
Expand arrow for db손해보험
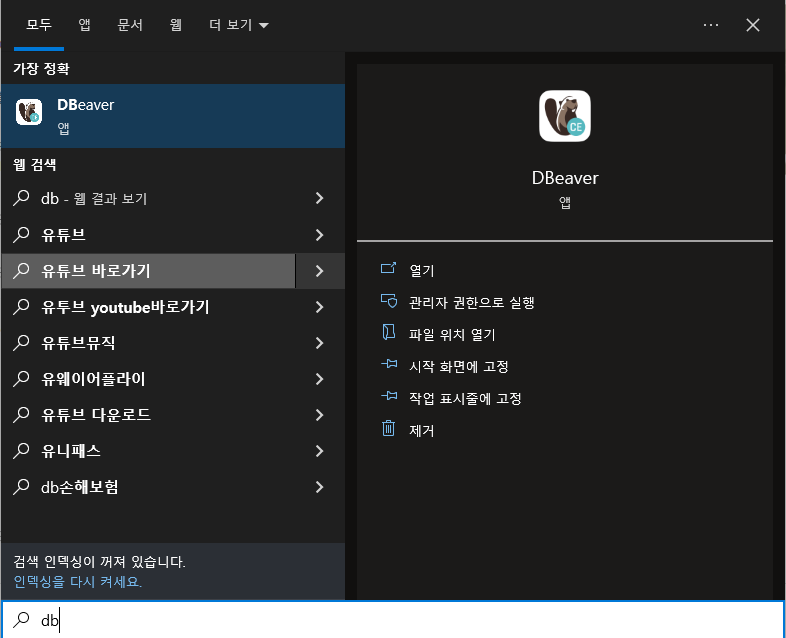[x=320, y=487]
